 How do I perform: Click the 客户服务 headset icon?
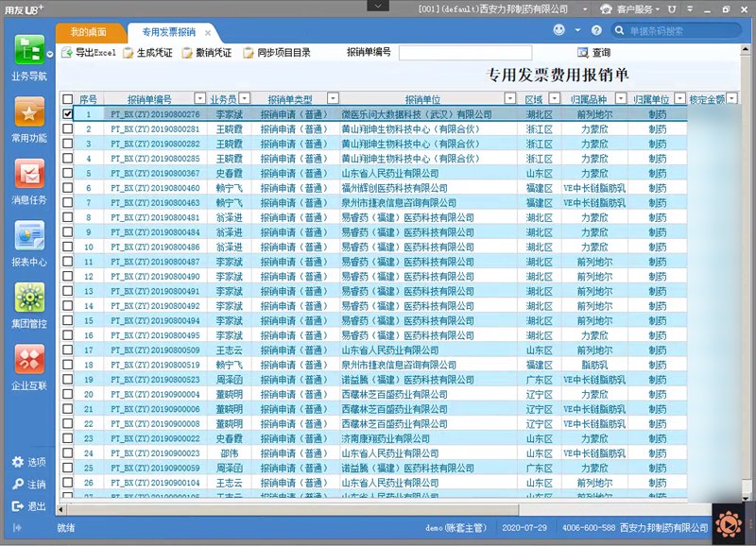click(606, 9)
